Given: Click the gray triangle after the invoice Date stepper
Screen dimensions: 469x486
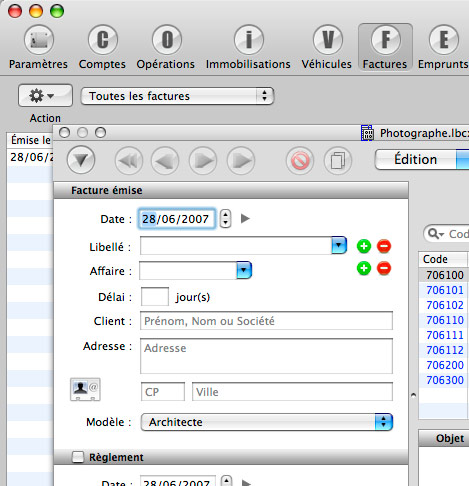Looking at the screenshot, I should pos(245,219).
